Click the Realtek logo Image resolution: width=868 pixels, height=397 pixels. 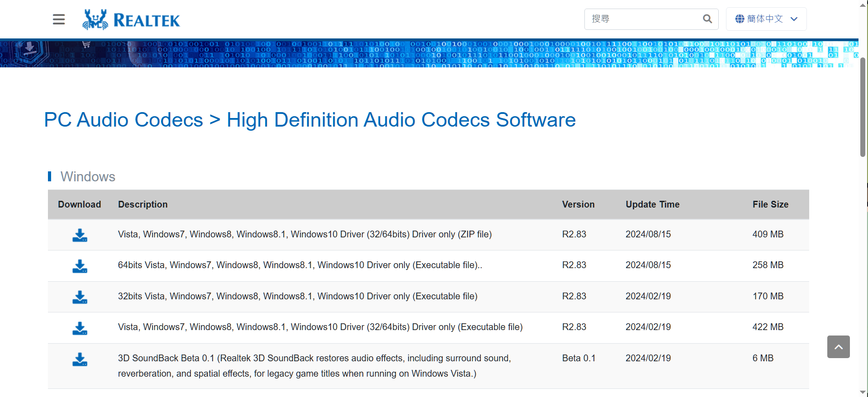tap(131, 19)
